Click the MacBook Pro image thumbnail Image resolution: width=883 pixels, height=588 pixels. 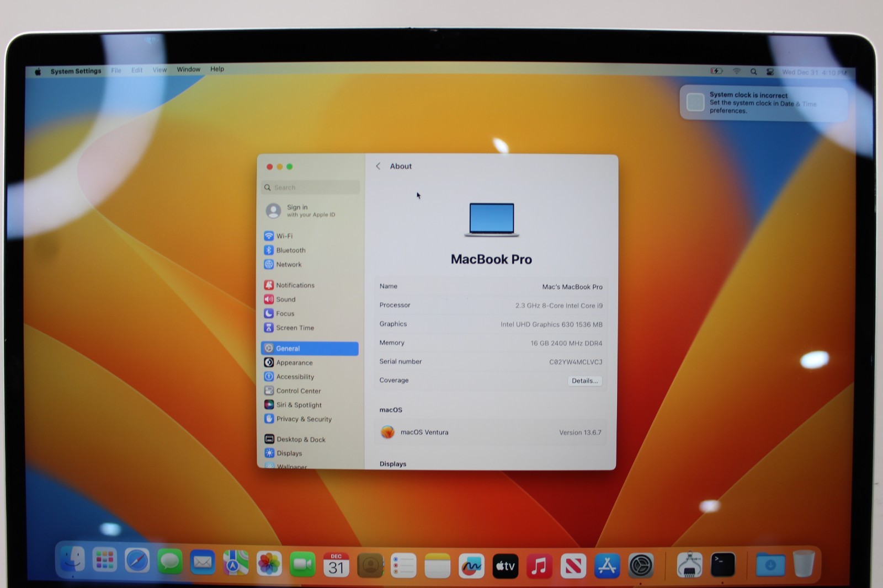click(491, 220)
